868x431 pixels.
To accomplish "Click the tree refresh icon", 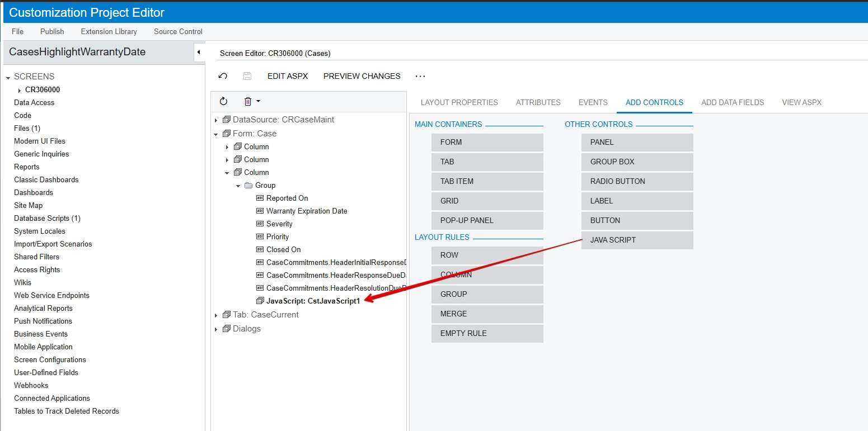I will [224, 101].
